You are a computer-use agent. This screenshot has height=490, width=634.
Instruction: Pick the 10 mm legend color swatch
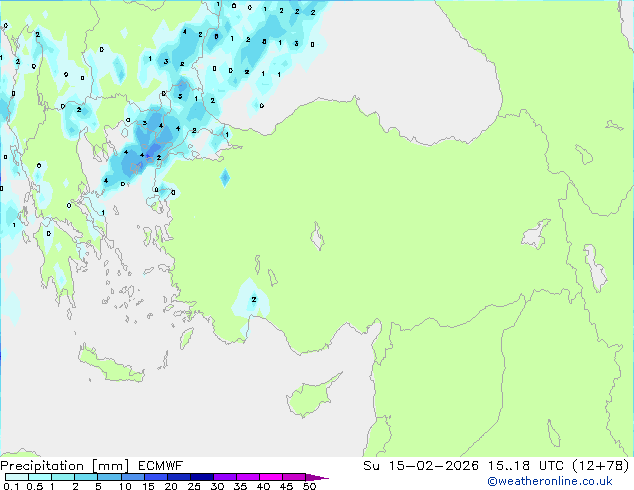135,477
